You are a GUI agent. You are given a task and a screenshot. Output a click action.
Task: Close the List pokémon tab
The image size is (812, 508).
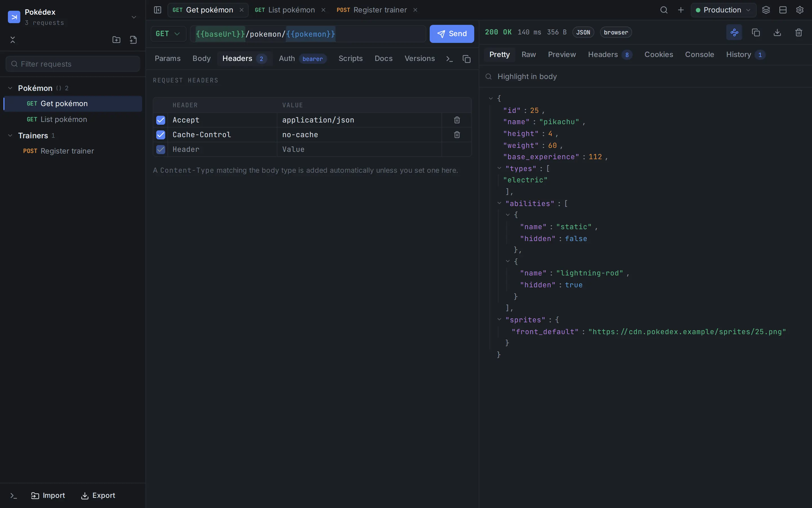[x=323, y=10]
